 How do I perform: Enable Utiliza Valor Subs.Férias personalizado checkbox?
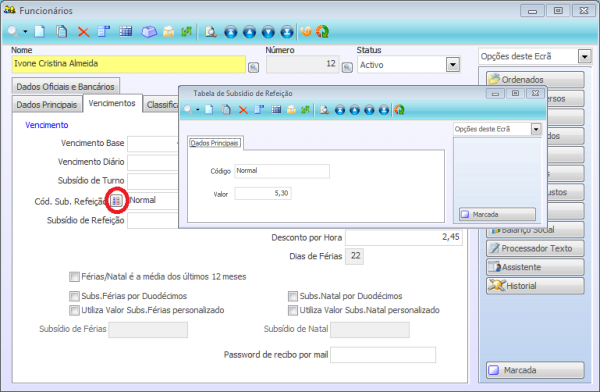[x=74, y=310]
